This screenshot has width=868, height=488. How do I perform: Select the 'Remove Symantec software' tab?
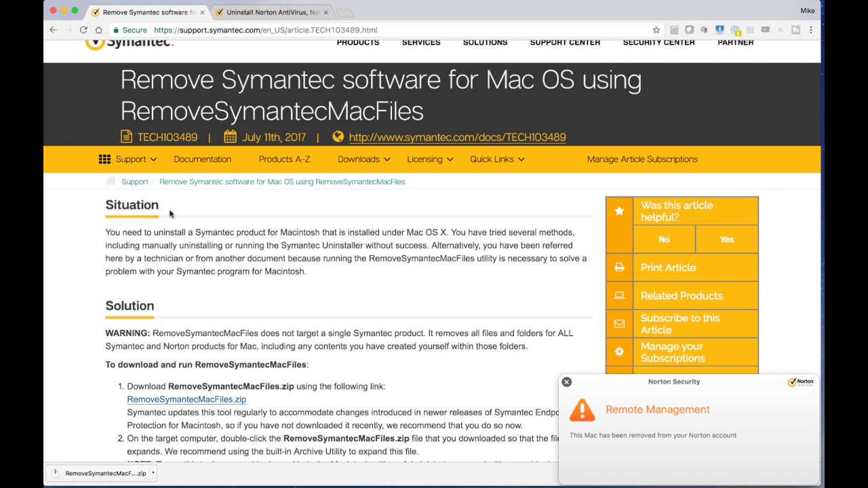pos(149,12)
